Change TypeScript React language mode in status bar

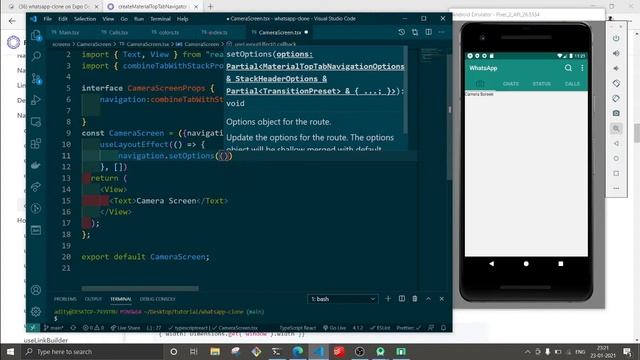pyautogui.click(x=298, y=328)
